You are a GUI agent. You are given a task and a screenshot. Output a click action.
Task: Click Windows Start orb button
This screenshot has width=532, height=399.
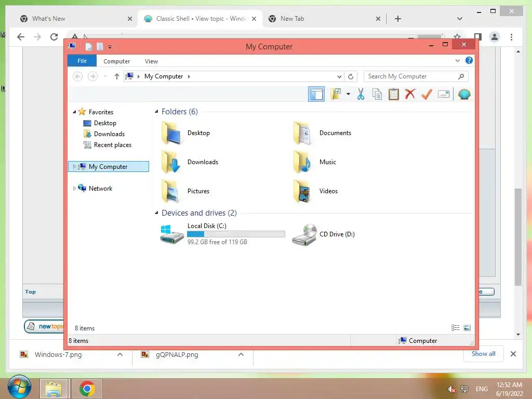[x=19, y=388]
